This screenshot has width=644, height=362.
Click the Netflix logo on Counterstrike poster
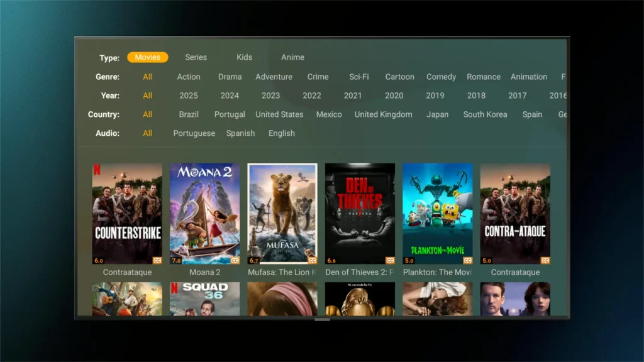[97, 168]
